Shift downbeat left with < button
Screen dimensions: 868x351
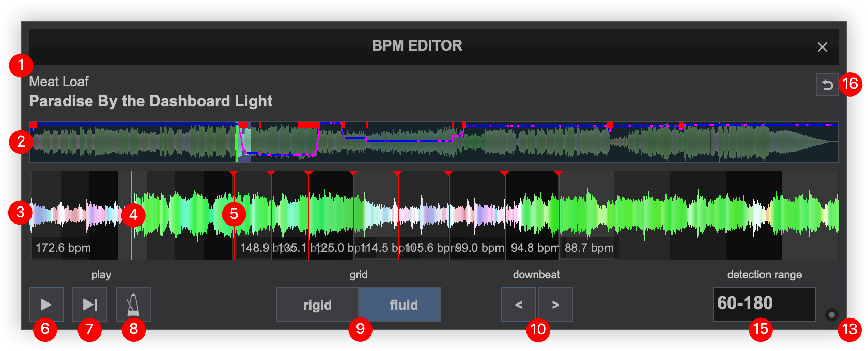[518, 305]
